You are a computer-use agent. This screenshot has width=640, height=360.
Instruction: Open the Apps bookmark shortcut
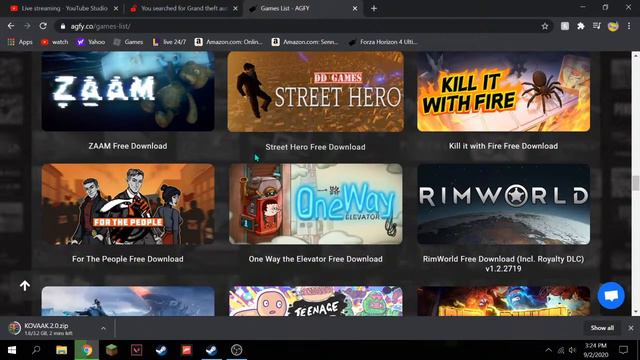tap(20, 42)
